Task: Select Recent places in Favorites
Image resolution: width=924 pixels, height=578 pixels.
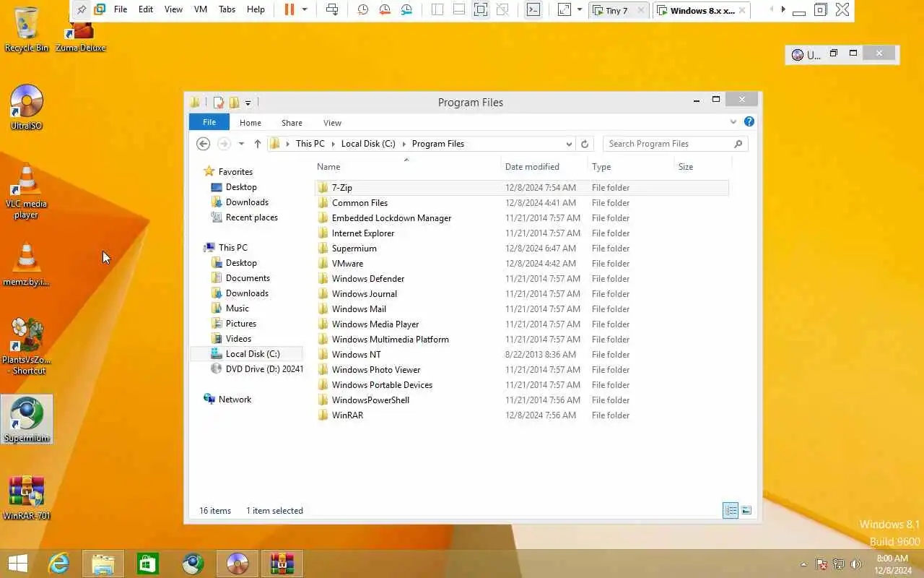Action: click(251, 217)
